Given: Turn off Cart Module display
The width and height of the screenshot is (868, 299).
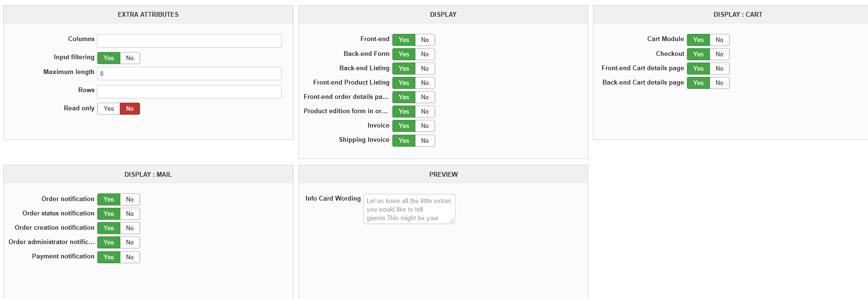Looking at the screenshot, I should tap(720, 40).
